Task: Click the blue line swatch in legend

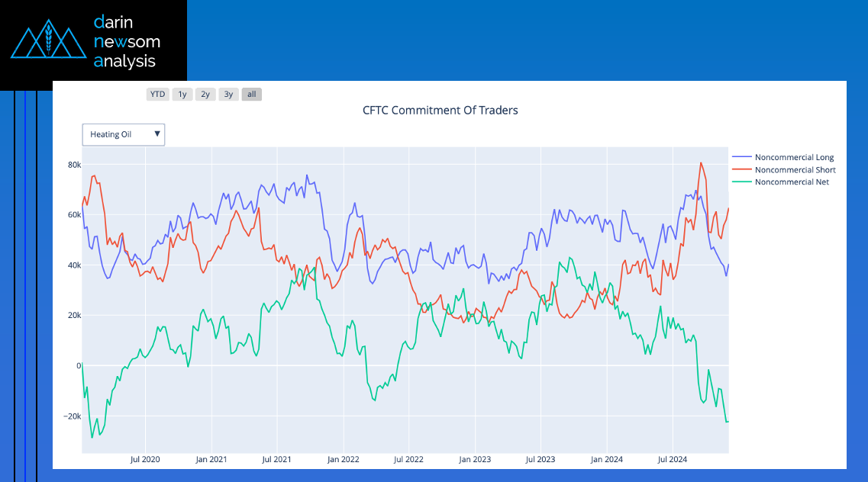Action: (x=741, y=158)
